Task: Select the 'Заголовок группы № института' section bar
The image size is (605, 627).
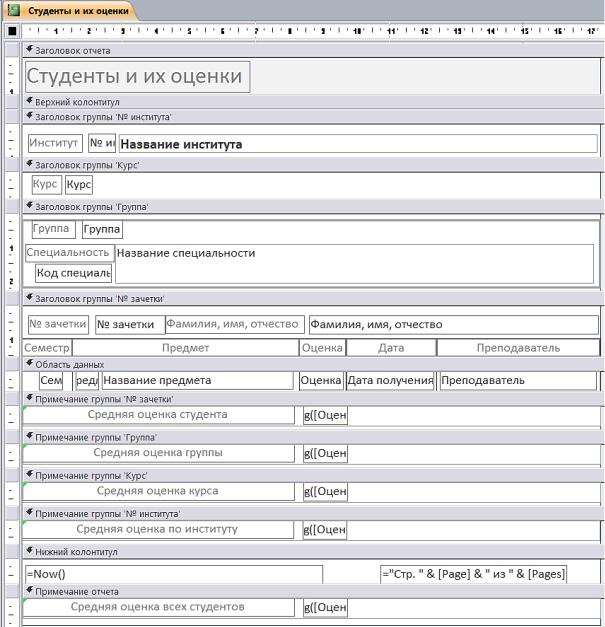Action: pyautogui.click(x=313, y=117)
